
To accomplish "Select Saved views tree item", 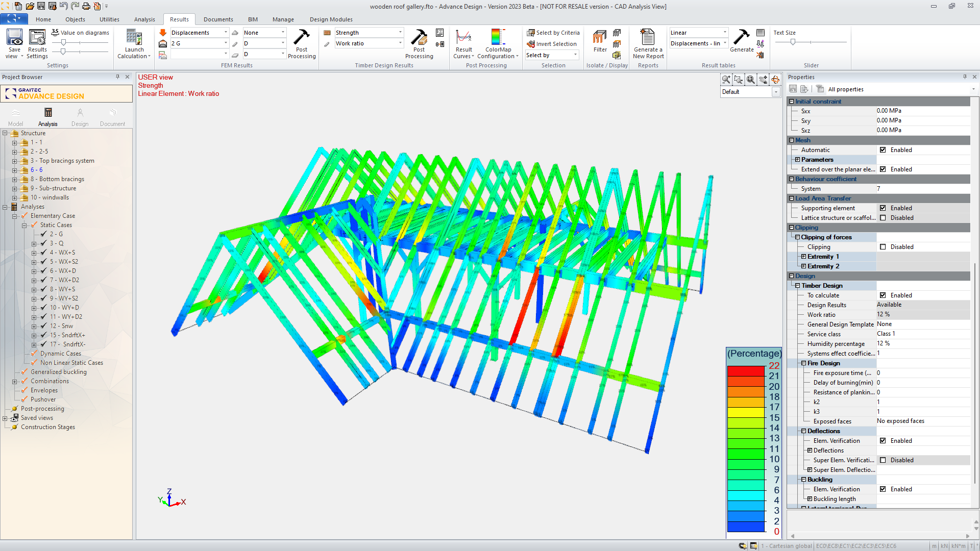I will click(37, 418).
